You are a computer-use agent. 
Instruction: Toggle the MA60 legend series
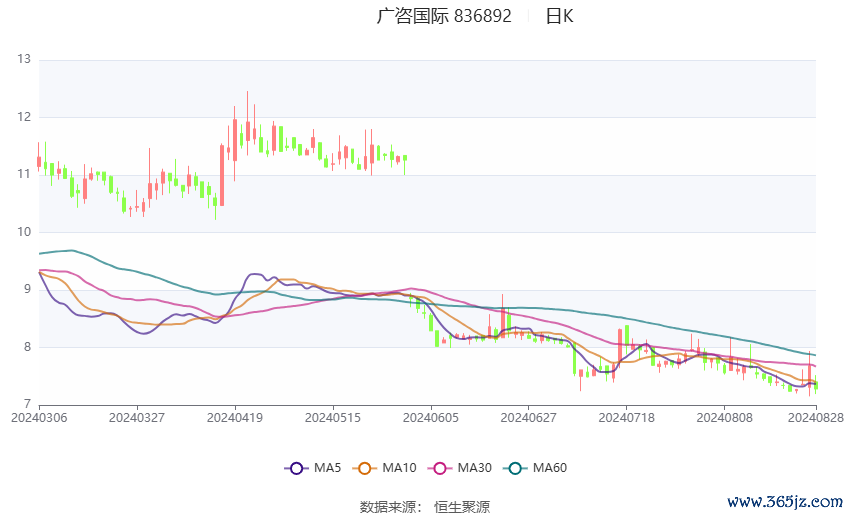[535, 468]
